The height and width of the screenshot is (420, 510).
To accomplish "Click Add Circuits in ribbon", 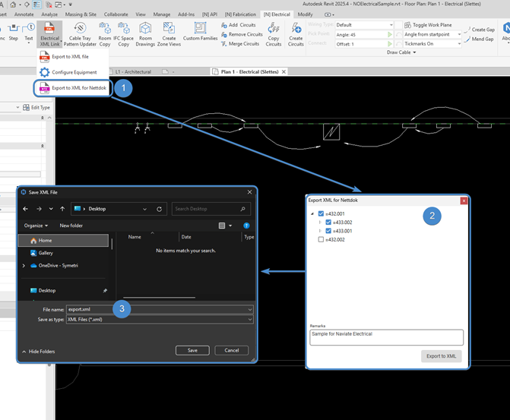I will click(x=239, y=25).
